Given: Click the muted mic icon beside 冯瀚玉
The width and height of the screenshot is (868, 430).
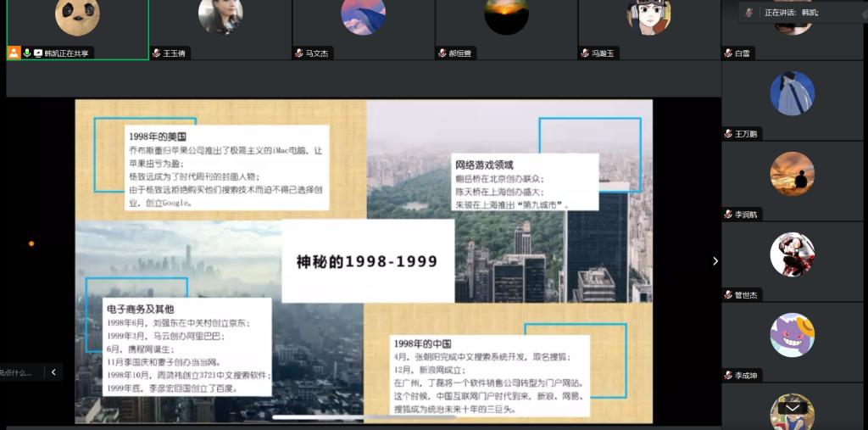Looking at the screenshot, I should pyautogui.click(x=585, y=53).
